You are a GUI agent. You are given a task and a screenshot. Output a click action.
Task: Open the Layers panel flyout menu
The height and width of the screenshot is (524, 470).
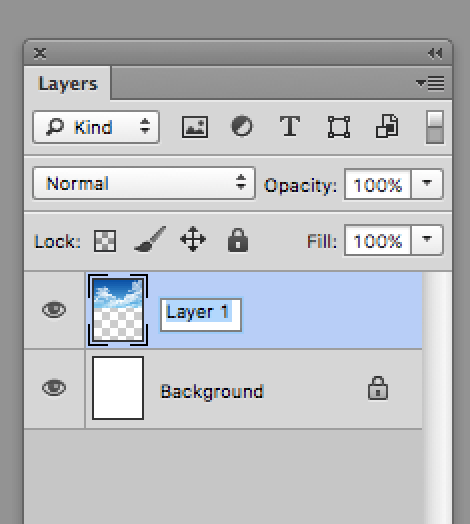tap(431, 83)
